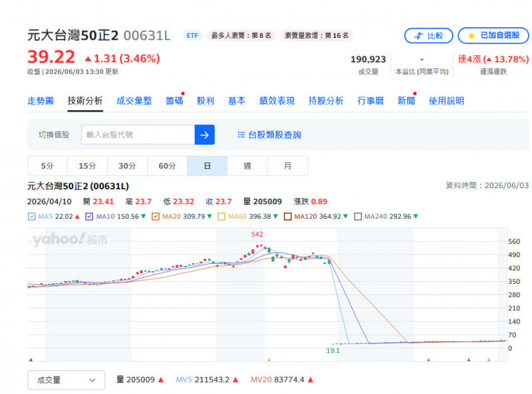Click the ETF badge next to 00631L
Viewport: 532px width, 394px height.
pos(192,35)
